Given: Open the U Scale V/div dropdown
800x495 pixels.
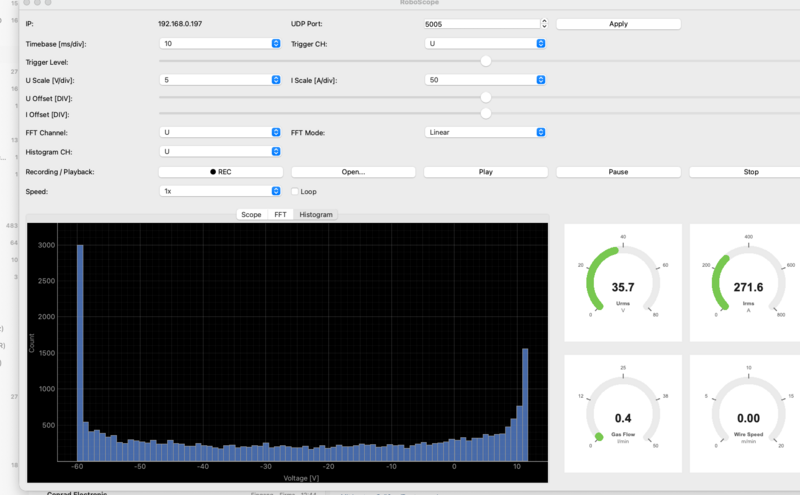Looking at the screenshot, I should pyautogui.click(x=220, y=80).
